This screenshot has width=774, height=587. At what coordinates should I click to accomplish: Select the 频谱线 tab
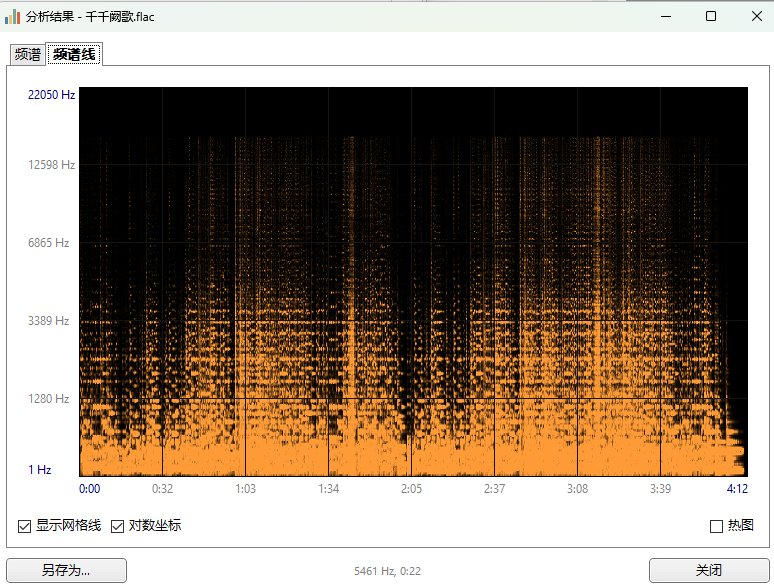74,55
